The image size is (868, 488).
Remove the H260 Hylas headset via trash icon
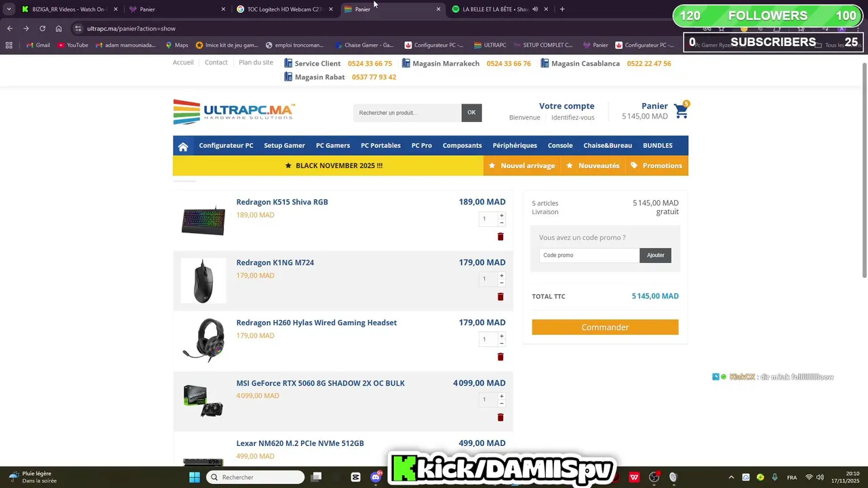[x=500, y=357]
